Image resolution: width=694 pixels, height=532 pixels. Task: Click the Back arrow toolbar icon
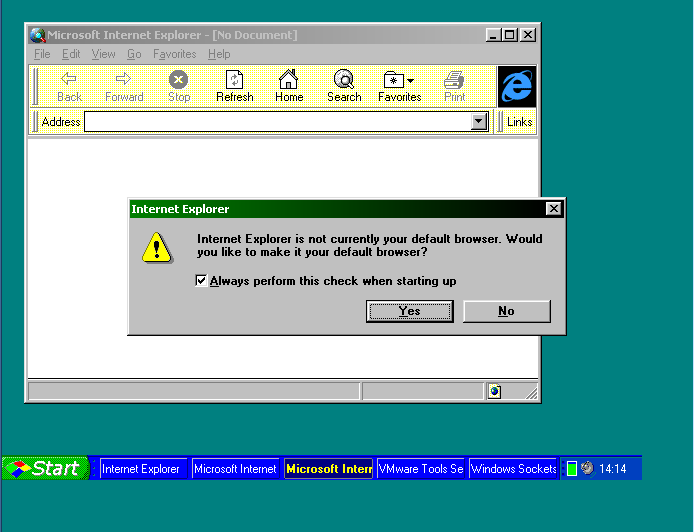pyautogui.click(x=69, y=80)
